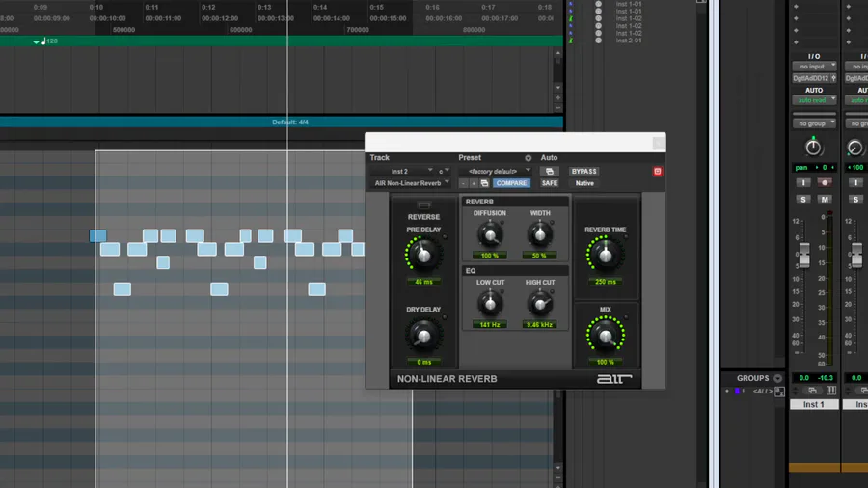Viewport: 868px width, 488px height.
Task: Toggle the Pre Delay automation indicator dot
Action: point(445,237)
